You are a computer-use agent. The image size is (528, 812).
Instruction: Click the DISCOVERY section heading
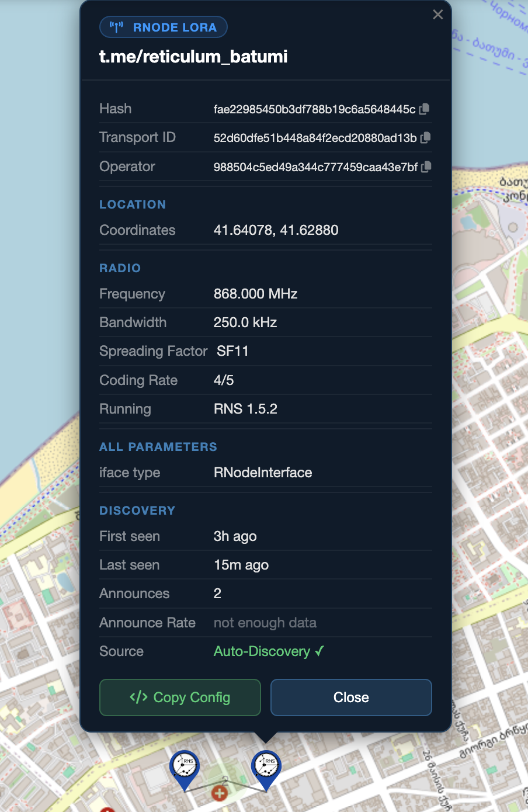point(137,511)
